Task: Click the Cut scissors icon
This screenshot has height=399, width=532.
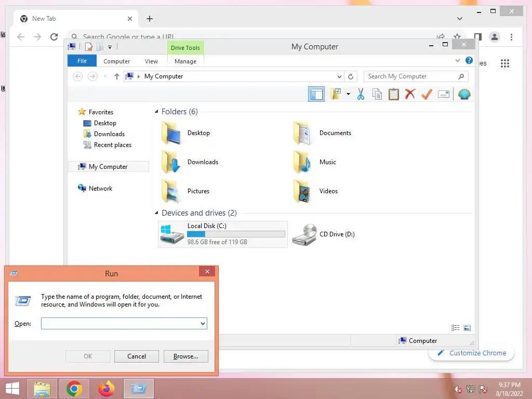Action: [x=361, y=94]
